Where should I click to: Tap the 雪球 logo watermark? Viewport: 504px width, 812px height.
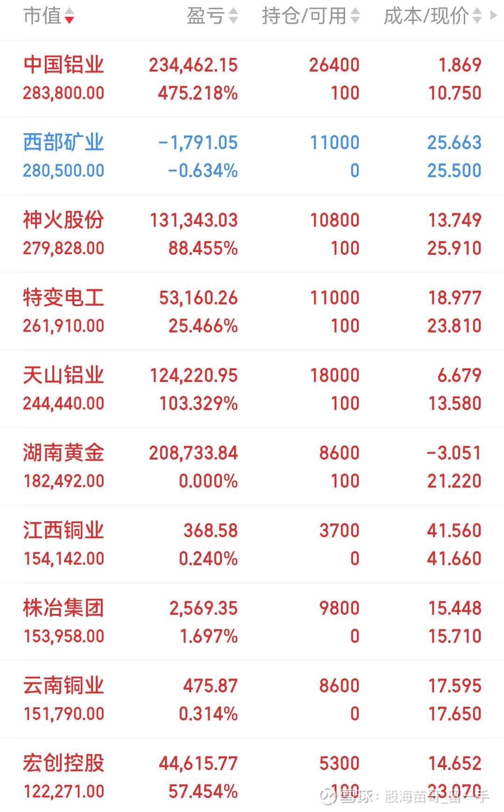pos(328,796)
